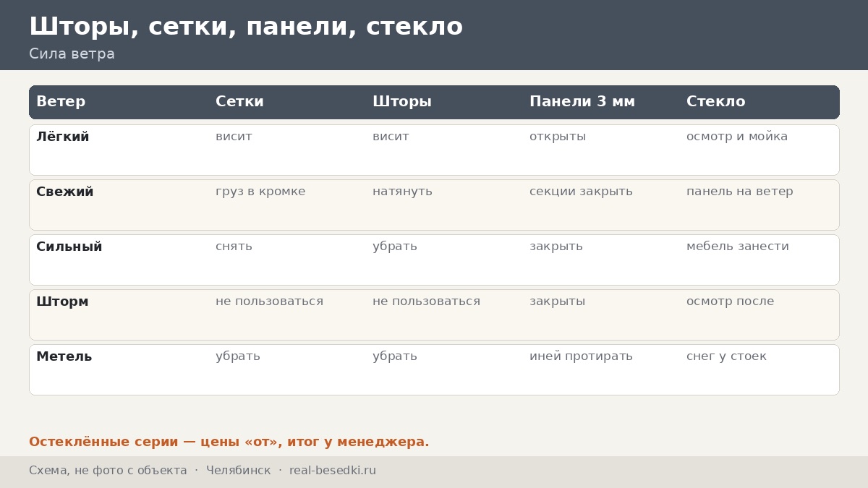868x488 pixels.
Task: Select footer text 'Схема, не фото с объекта'
Action: tap(108, 471)
